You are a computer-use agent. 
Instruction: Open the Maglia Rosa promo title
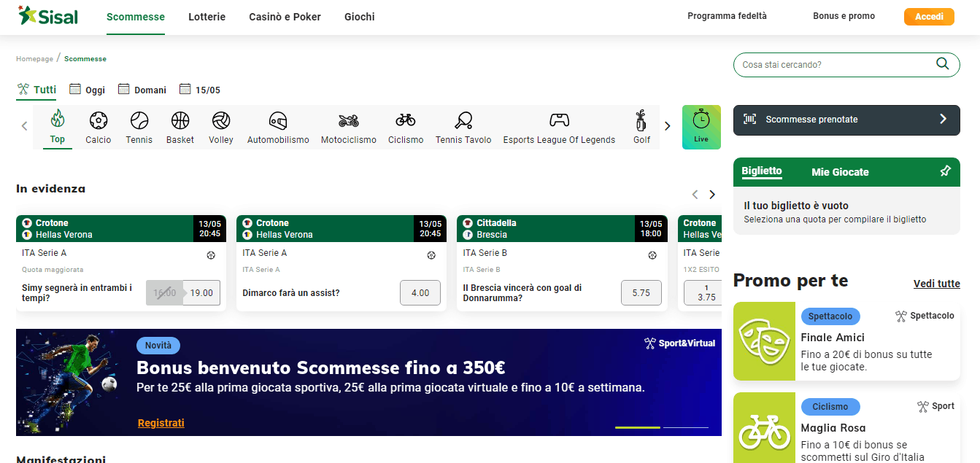tap(833, 428)
